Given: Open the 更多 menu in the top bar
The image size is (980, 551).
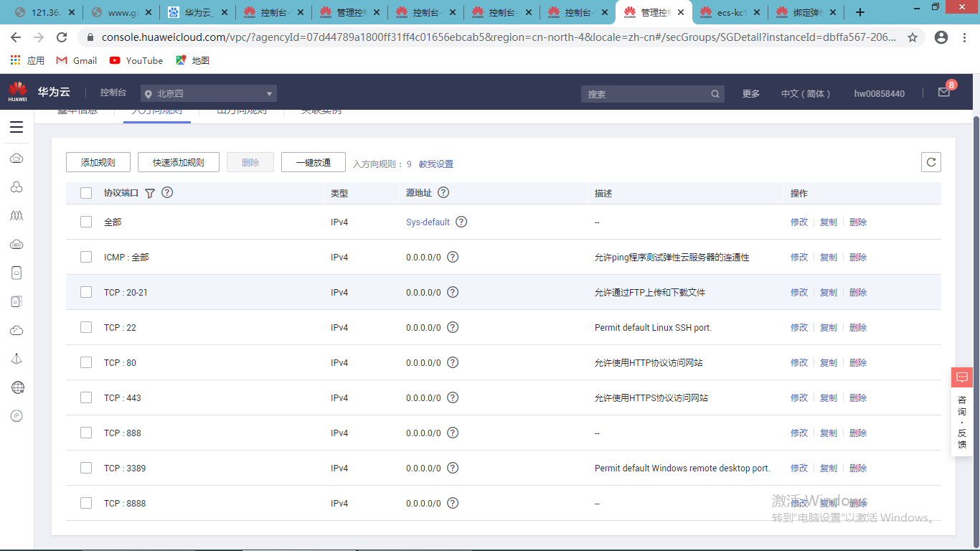Looking at the screenshot, I should [750, 93].
